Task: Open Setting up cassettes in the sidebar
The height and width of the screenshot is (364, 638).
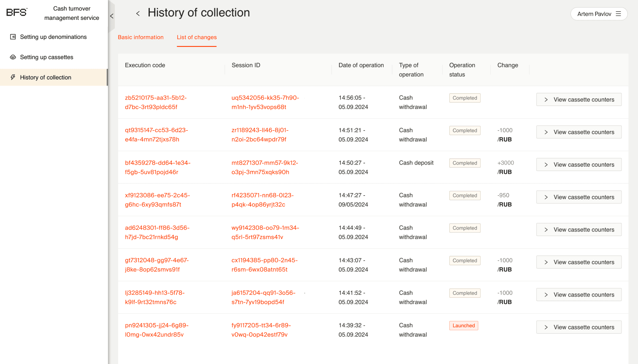Action: pyautogui.click(x=54, y=57)
